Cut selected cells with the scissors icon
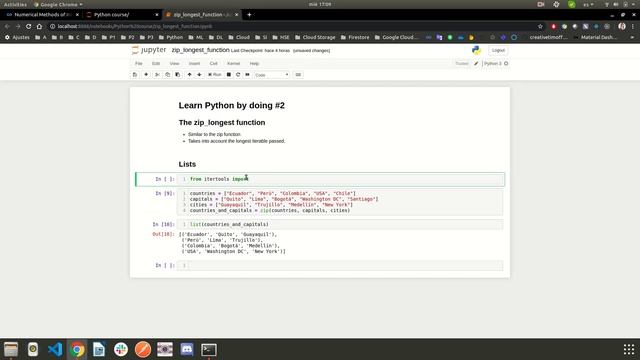The height and width of the screenshot is (360, 640). [x=157, y=75]
